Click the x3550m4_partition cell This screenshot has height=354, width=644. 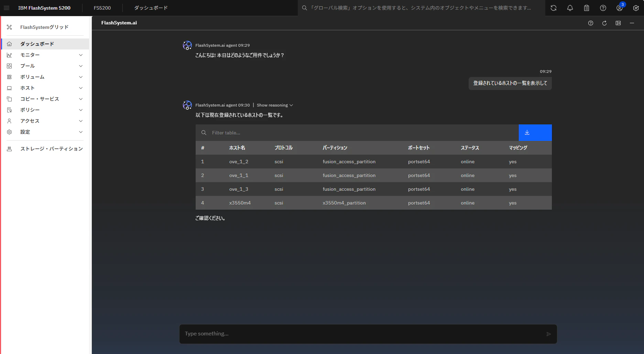pos(344,203)
